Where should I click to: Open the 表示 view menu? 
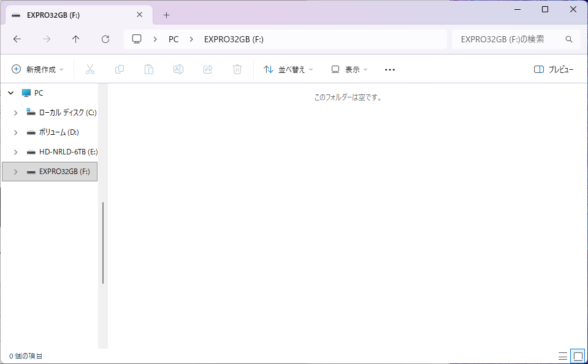[x=349, y=70]
